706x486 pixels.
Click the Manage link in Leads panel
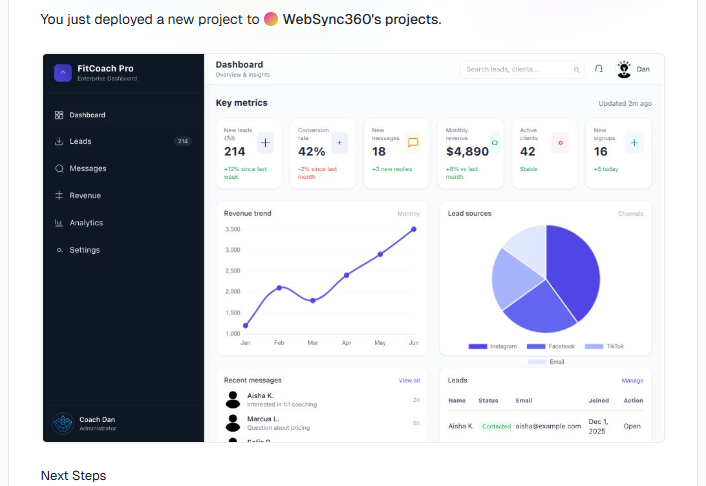point(632,381)
